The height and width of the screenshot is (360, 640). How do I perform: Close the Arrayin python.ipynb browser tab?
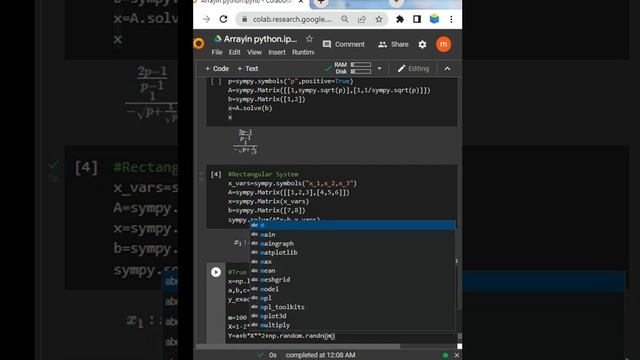pos(301,2)
